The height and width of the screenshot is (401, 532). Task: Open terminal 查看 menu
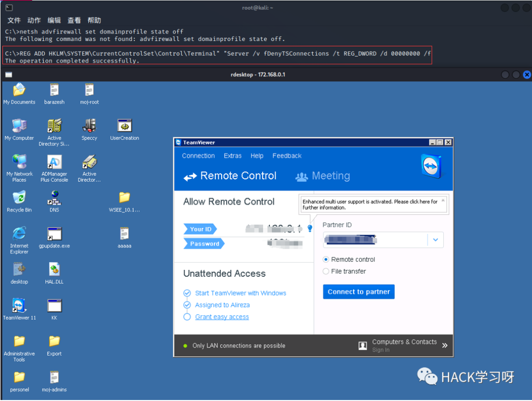(x=74, y=20)
